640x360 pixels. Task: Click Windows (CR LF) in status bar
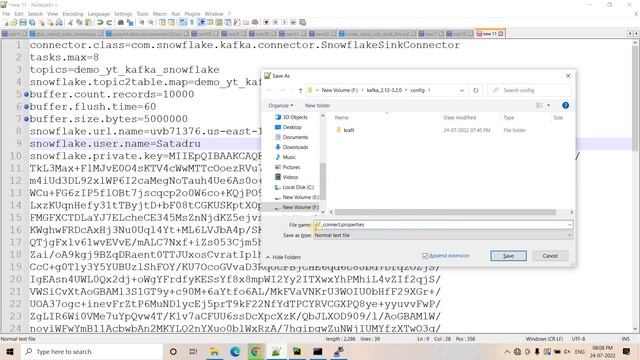coord(544,339)
